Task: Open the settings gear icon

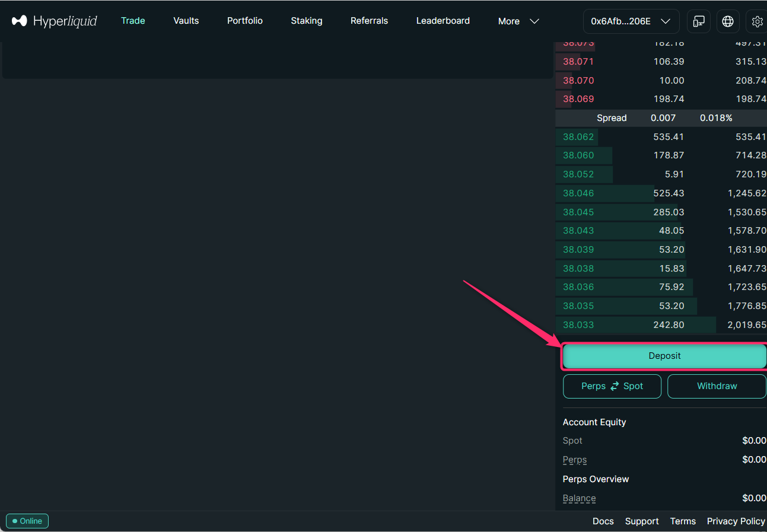Action: pyautogui.click(x=757, y=21)
